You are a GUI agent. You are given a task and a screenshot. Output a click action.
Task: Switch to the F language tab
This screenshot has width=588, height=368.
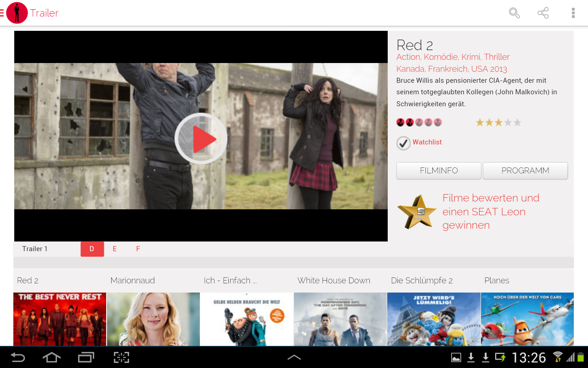tap(138, 249)
